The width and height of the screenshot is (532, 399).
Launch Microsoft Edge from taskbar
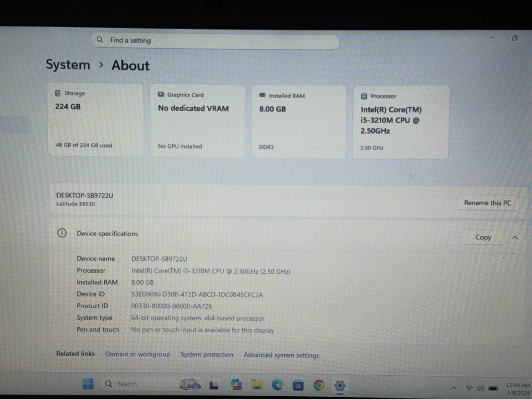(x=277, y=385)
